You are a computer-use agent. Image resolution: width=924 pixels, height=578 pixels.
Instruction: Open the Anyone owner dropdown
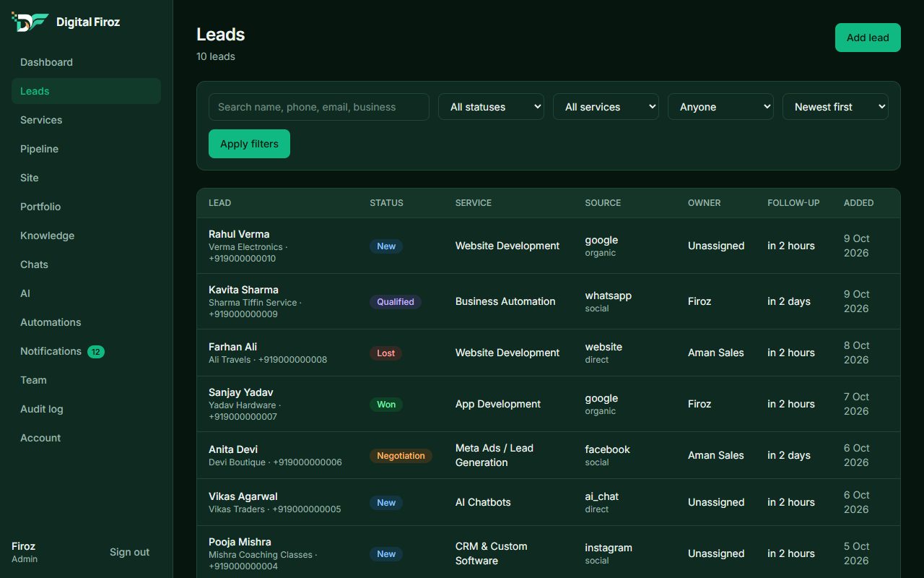pos(720,107)
